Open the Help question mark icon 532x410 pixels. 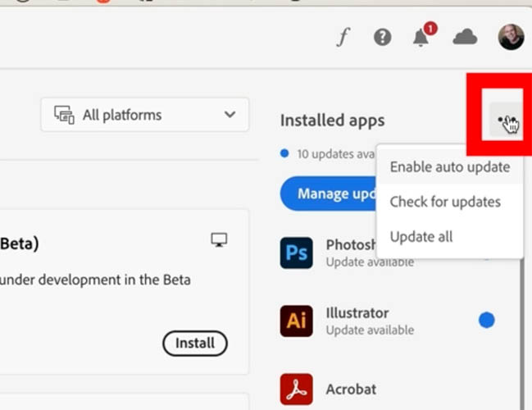tap(382, 37)
